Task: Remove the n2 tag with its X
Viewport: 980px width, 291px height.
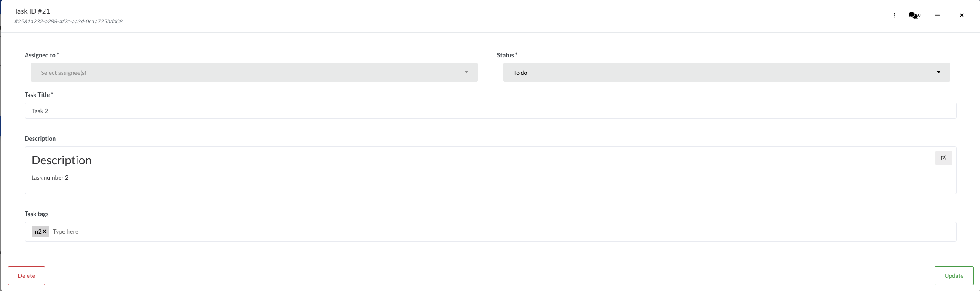Action: point(45,231)
